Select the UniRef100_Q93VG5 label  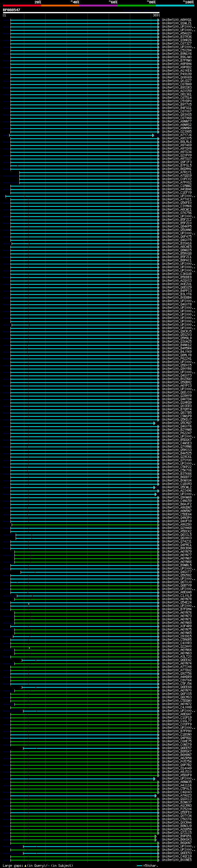[177, 115]
